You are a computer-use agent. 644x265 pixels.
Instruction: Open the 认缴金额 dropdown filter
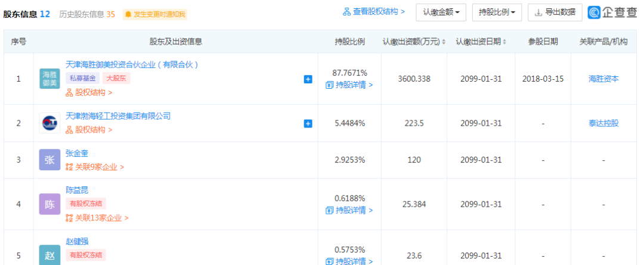click(441, 12)
